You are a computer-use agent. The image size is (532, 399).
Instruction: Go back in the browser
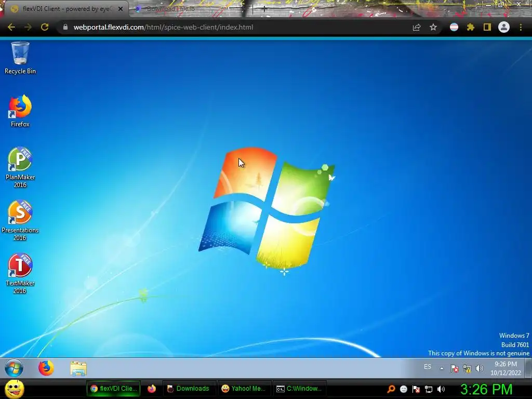(11, 27)
